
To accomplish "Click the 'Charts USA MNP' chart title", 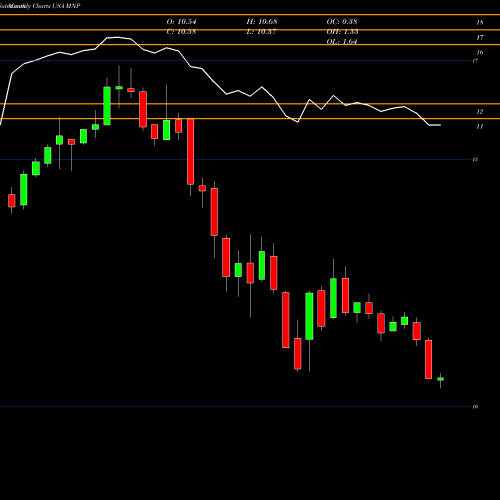I will coord(56,6).
